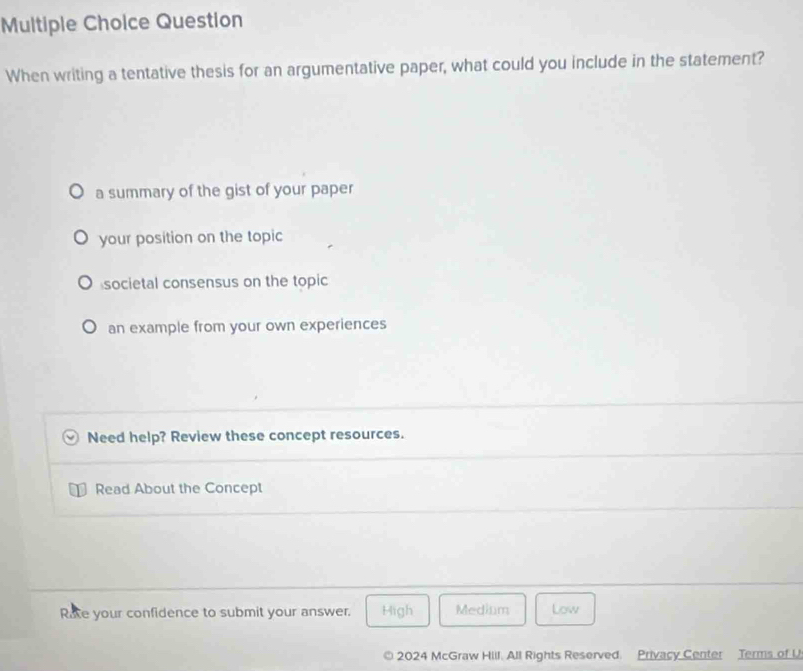
Task: Open the Terms of Use link
Action: tap(769, 654)
